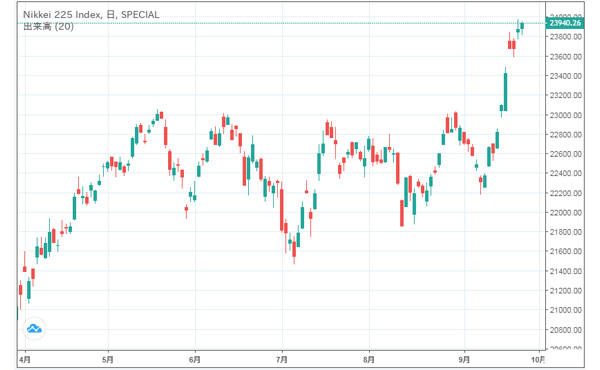
Task: Click the 22400.00 price axis label
Action: [566, 173]
